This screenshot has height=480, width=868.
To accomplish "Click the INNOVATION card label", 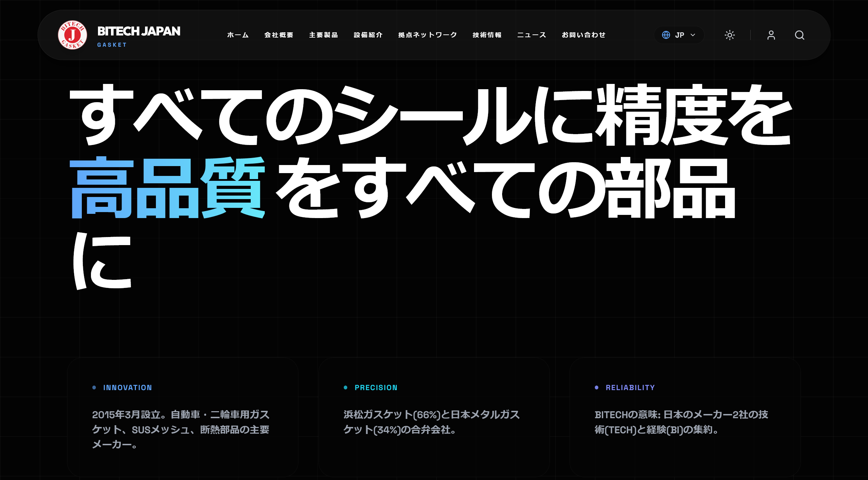I will click(127, 388).
